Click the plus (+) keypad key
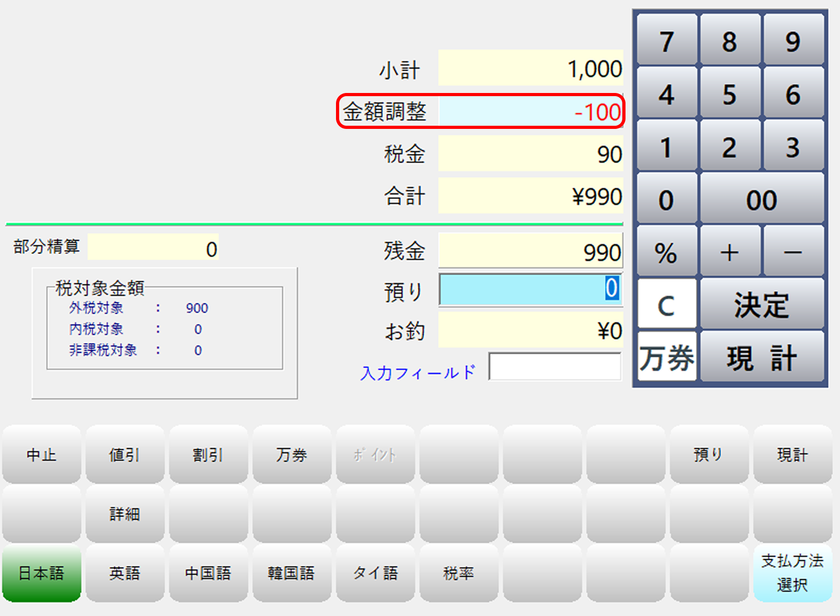The image size is (840, 616). tap(730, 253)
